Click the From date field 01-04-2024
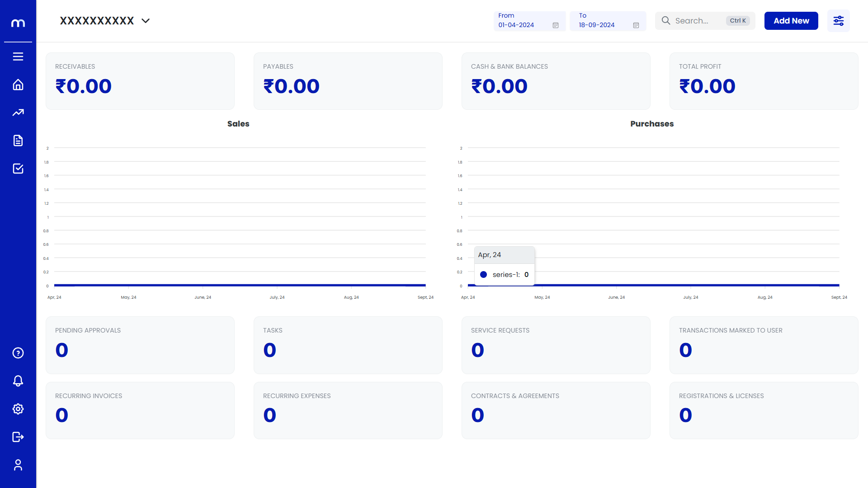This screenshot has height=488, width=868. point(529,21)
